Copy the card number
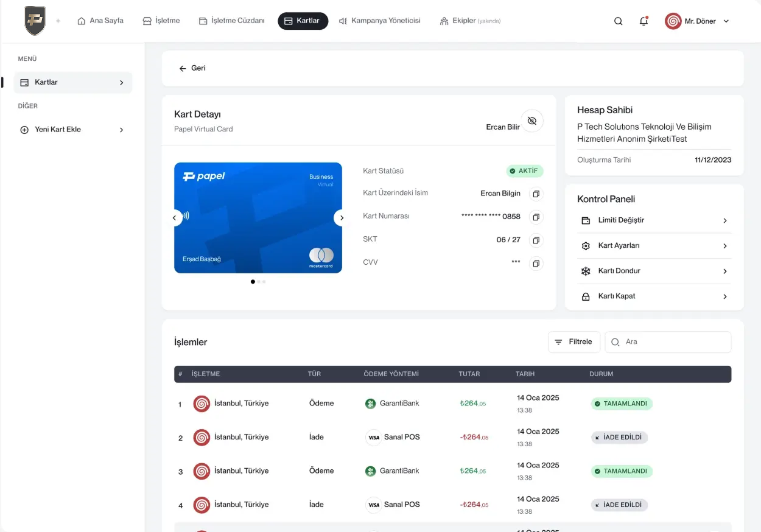 coord(536,217)
